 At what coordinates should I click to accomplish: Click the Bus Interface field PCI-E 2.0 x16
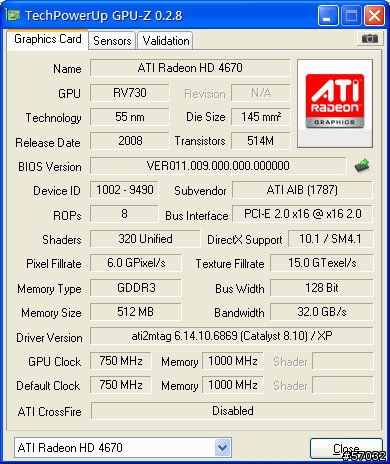click(302, 214)
